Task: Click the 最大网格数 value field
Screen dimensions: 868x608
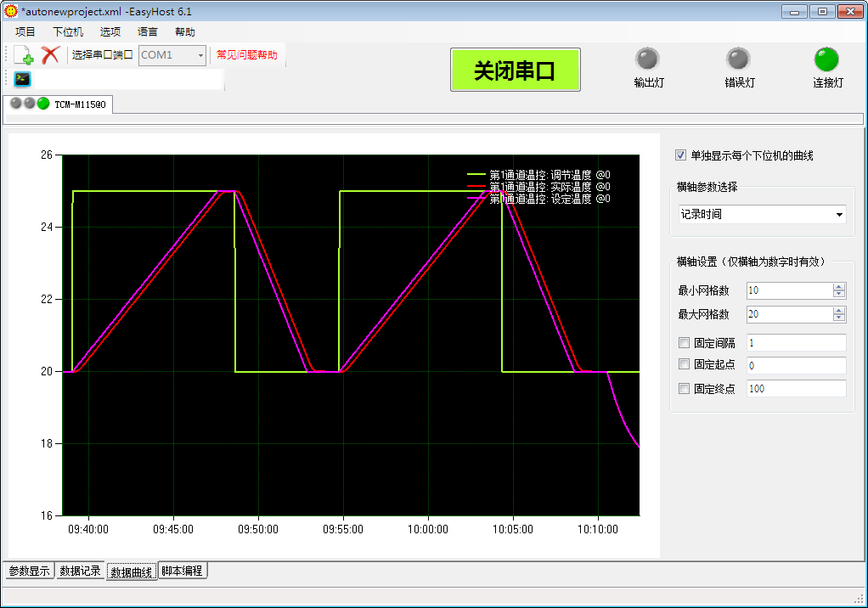Action: (790, 314)
